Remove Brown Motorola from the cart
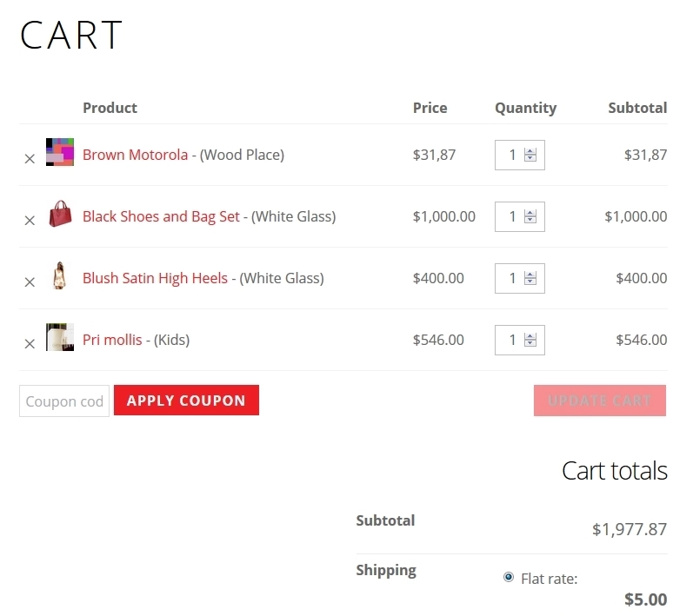Image resolution: width=693 pixels, height=616 pixels. click(x=30, y=159)
